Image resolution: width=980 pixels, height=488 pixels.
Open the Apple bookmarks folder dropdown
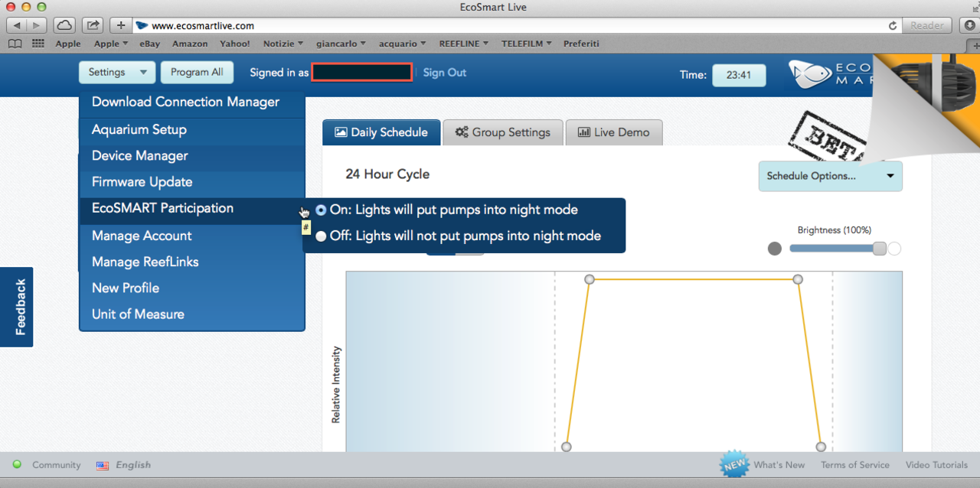112,44
